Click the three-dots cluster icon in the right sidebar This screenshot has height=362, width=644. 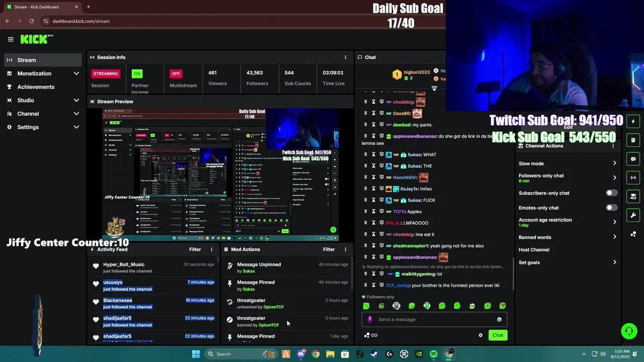click(633, 234)
